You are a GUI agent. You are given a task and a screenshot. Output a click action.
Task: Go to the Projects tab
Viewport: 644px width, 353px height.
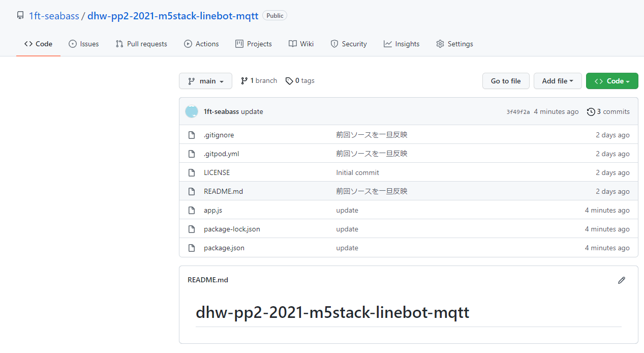[x=254, y=44]
